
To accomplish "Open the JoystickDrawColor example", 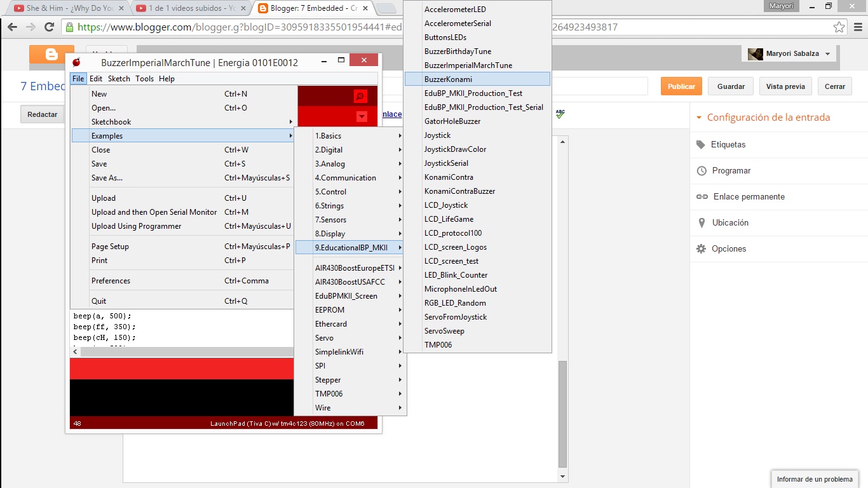I will pyautogui.click(x=477, y=149).
